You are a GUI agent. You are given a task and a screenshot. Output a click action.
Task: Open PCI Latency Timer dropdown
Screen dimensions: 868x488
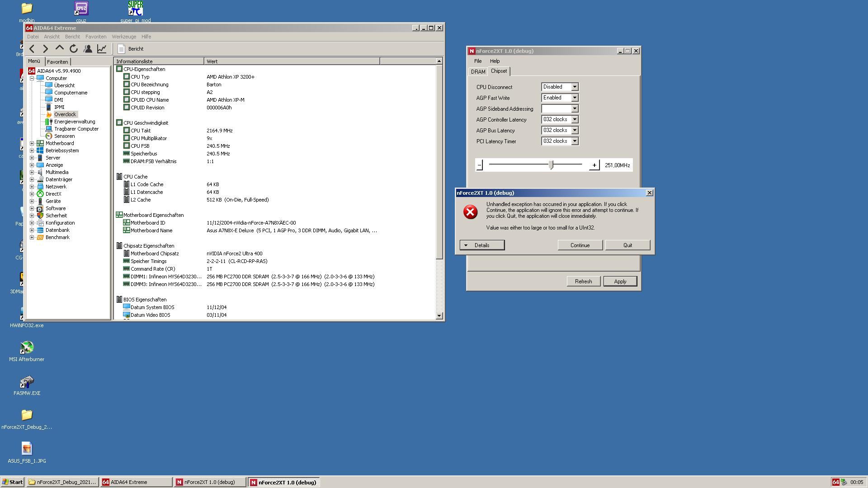coord(575,141)
